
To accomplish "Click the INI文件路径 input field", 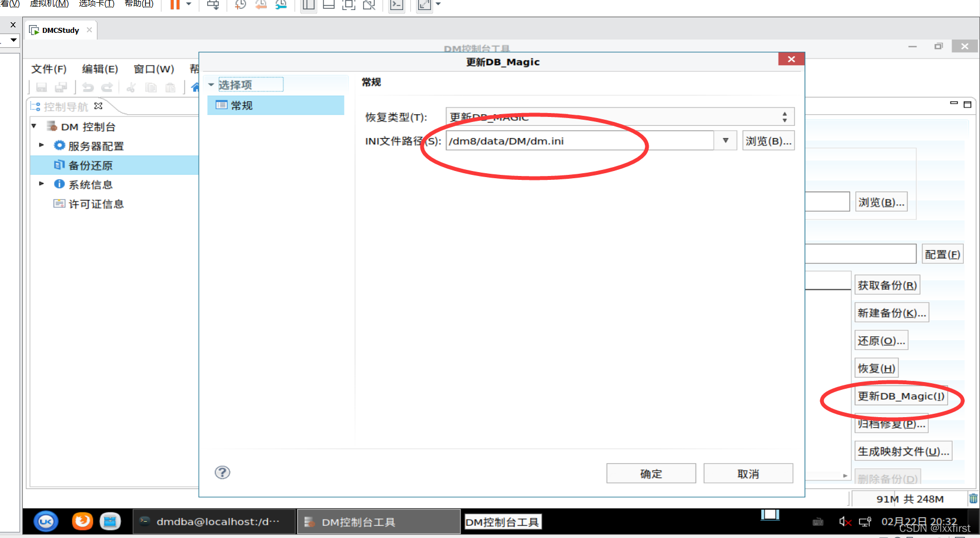I will coord(580,141).
